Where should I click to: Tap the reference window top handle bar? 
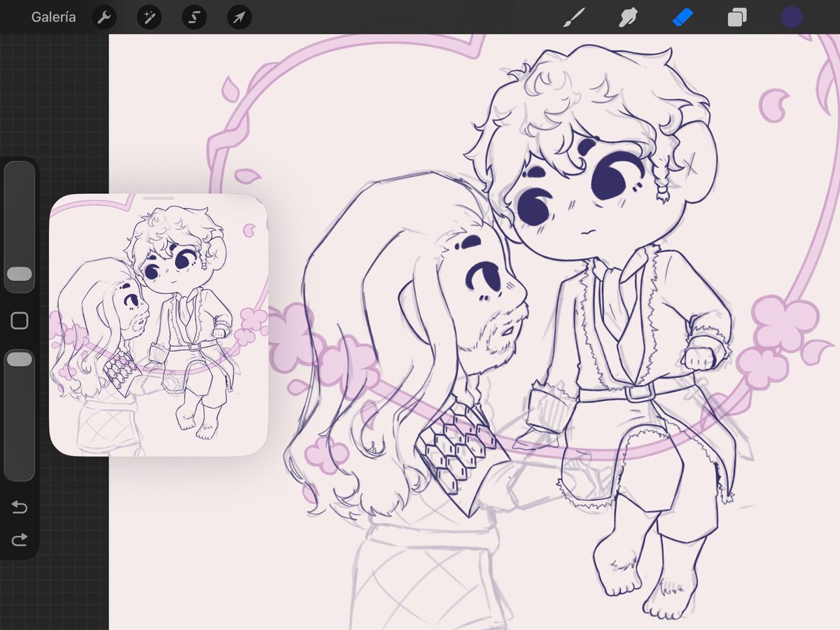(x=159, y=199)
